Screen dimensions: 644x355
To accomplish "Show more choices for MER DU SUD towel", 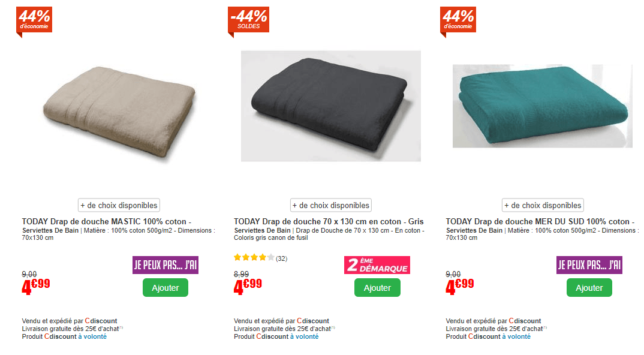I will 543,205.
